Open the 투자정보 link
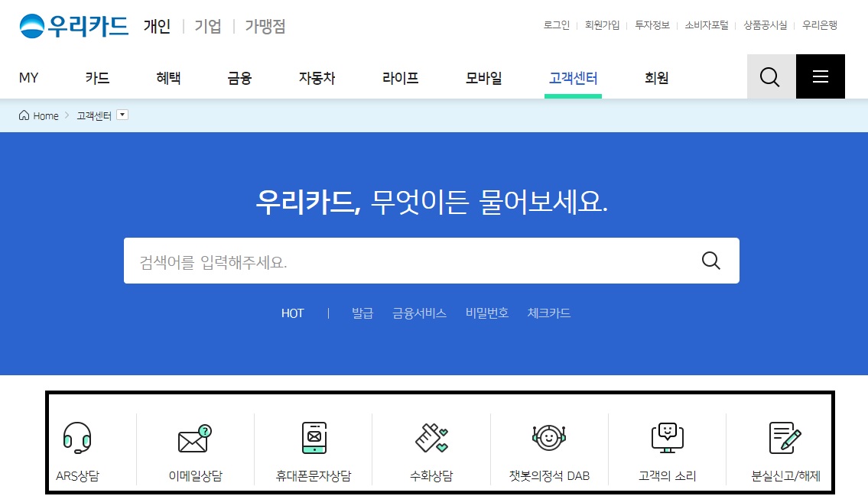This screenshot has width=868, height=496. click(x=652, y=25)
